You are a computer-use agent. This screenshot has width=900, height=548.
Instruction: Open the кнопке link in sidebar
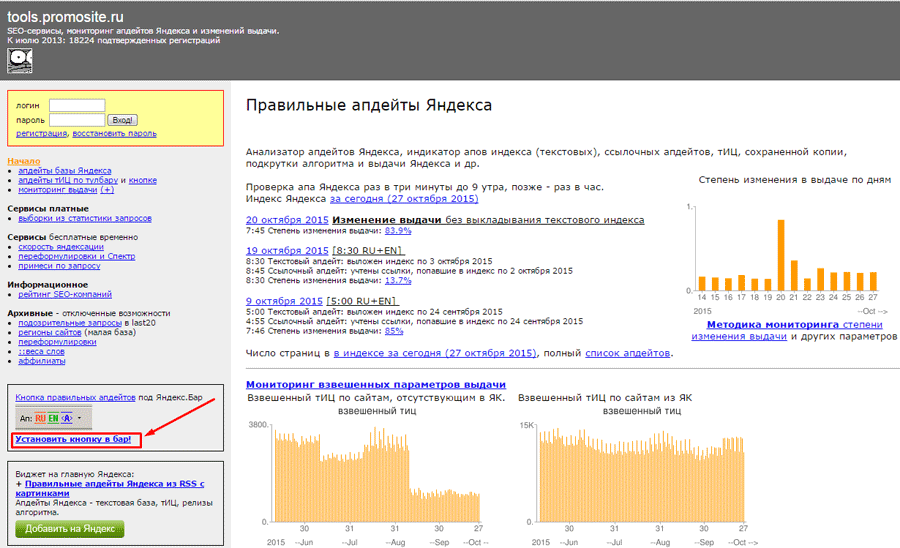tap(142, 180)
